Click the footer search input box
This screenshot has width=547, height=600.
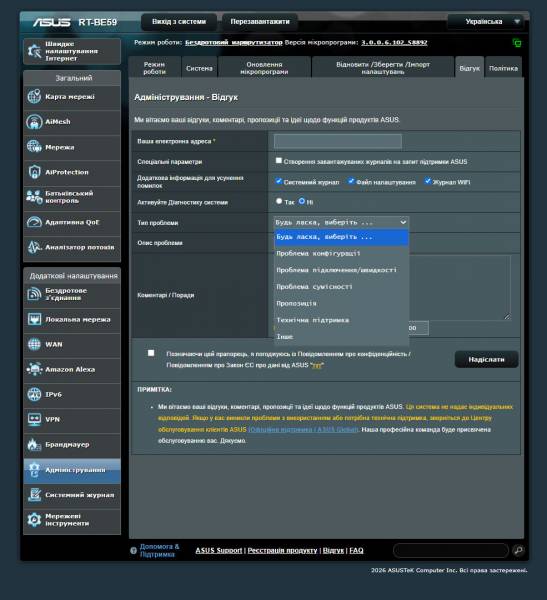[451, 550]
